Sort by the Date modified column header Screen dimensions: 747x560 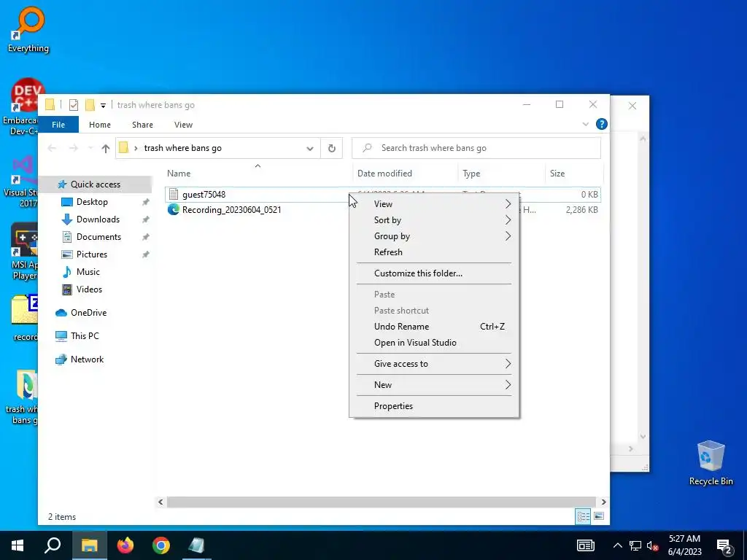pos(406,174)
